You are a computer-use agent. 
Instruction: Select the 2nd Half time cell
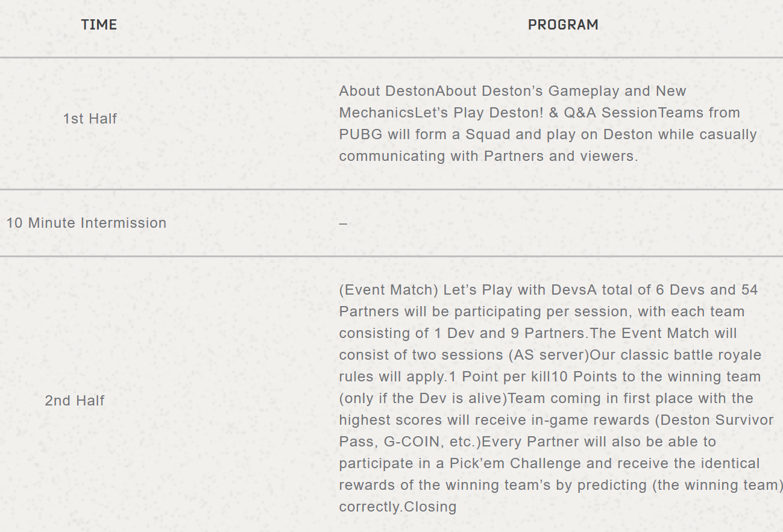pos(75,401)
